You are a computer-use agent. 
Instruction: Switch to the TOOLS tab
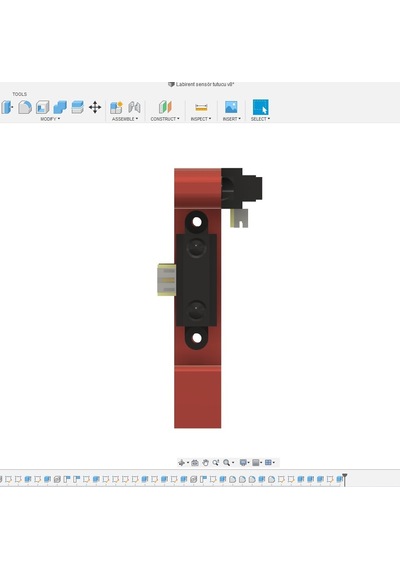20,94
